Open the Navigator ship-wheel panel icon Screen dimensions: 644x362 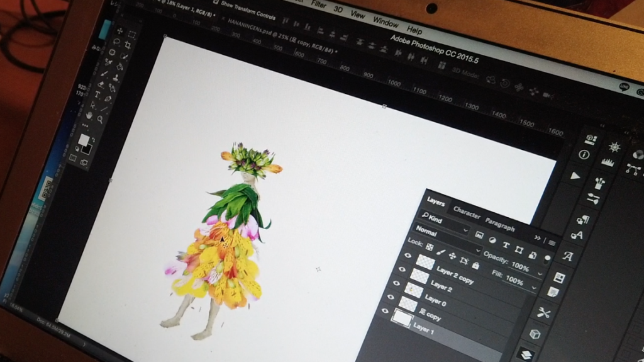click(x=614, y=147)
